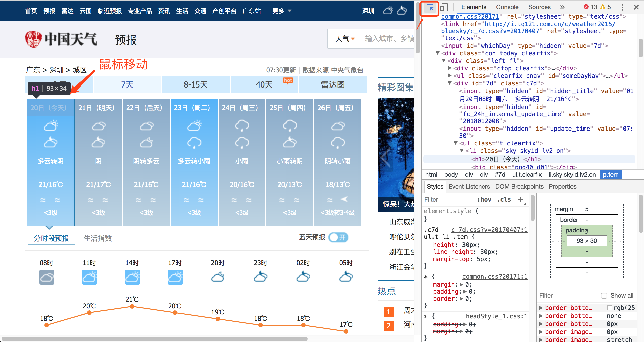The height and width of the screenshot is (342, 644).
Task: Click the 05时 night cloud forecast icon
Action: [x=346, y=277]
